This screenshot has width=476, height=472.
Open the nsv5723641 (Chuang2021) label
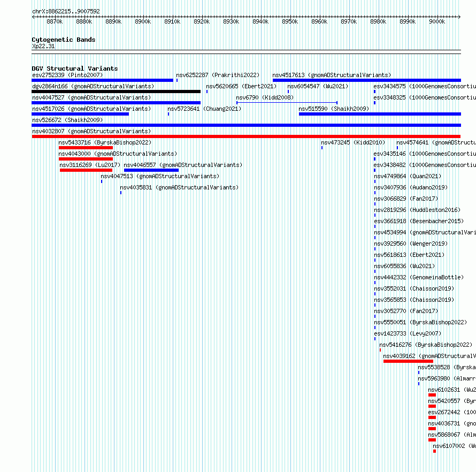tap(204, 109)
